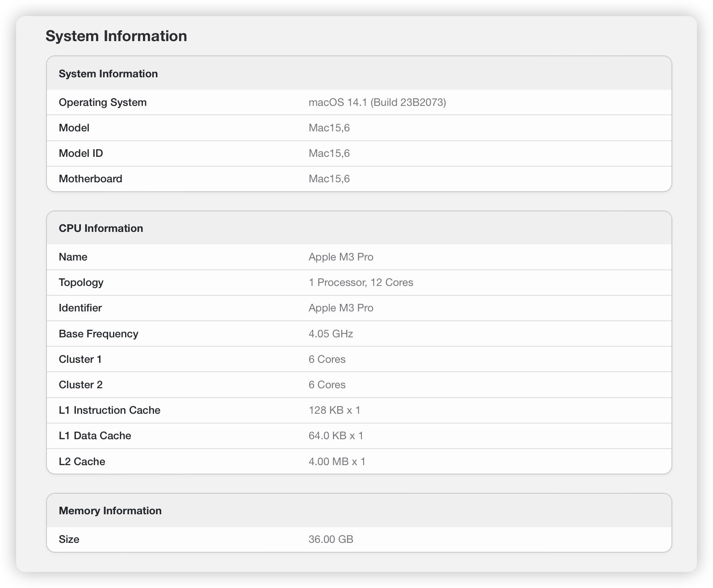Select the '128 KB x 1' value
Screen dimensions: 713x588
click(x=334, y=410)
